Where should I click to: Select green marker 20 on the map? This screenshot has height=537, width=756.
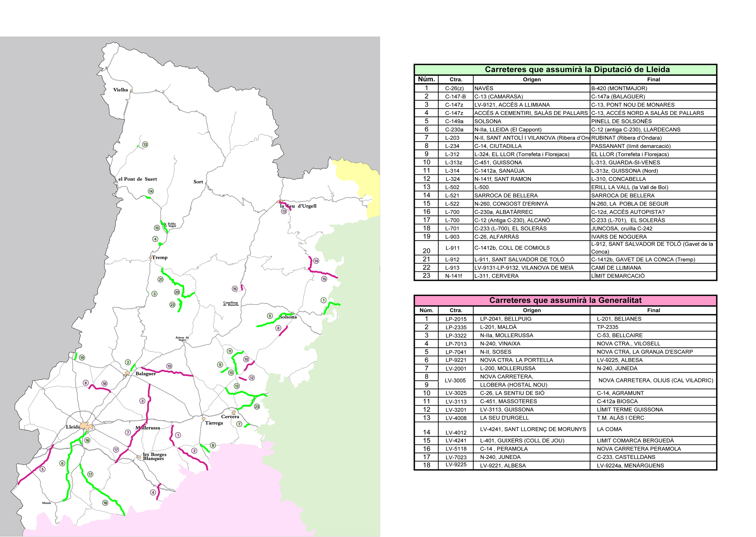(x=177, y=292)
